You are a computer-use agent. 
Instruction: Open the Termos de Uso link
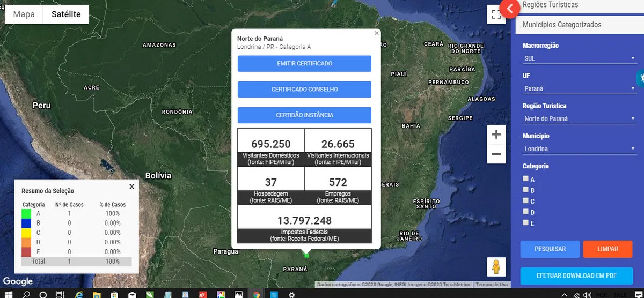pos(492,285)
